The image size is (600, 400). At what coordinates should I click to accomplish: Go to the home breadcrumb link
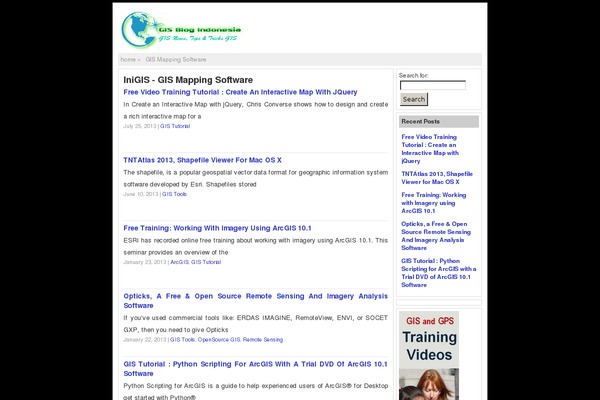pyautogui.click(x=128, y=60)
